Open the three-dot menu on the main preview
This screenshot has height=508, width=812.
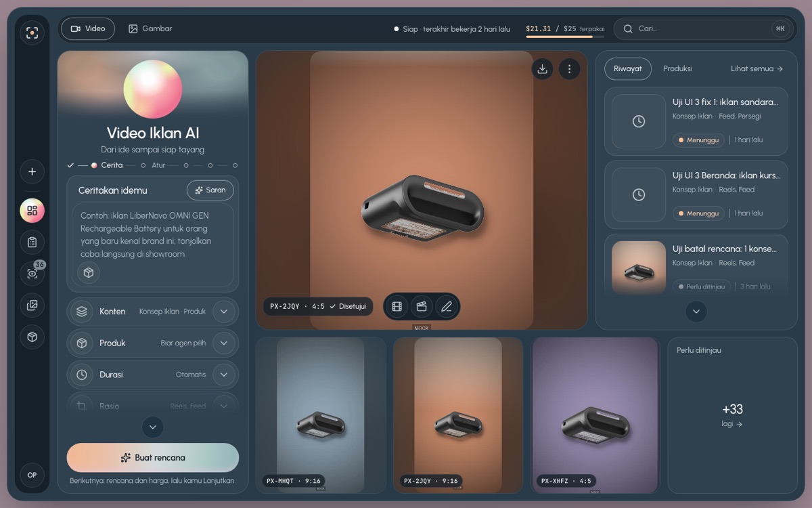569,68
